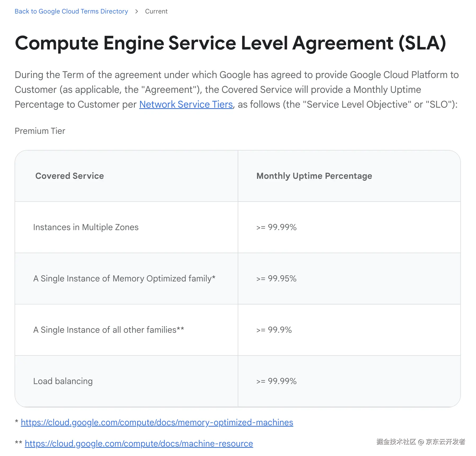The height and width of the screenshot is (456, 476).
Task: Click uptime value for Load balancing row
Action: (x=276, y=381)
